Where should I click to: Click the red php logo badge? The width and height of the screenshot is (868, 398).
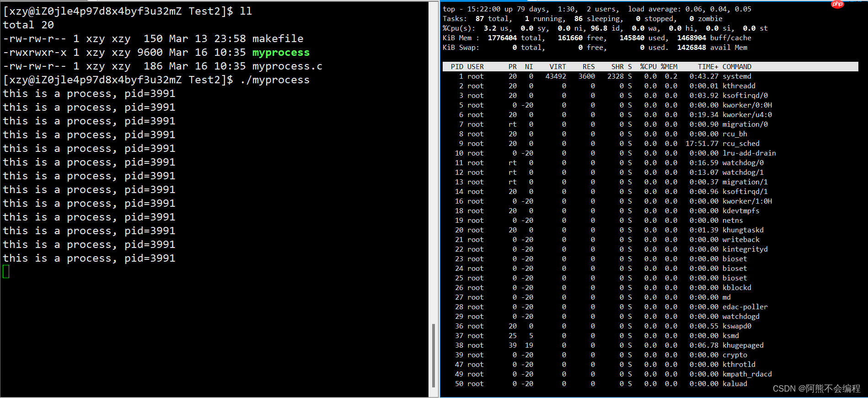pos(837,4)
